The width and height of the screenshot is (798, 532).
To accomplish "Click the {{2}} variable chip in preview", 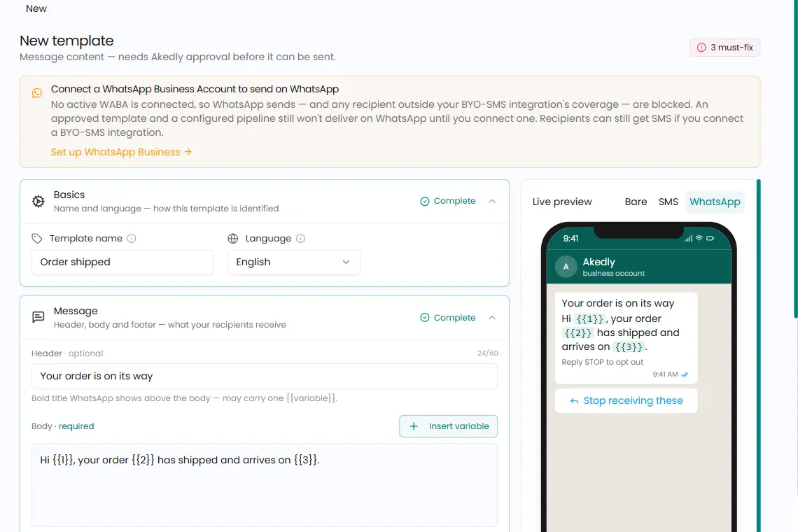I will (x=577, y=333).
